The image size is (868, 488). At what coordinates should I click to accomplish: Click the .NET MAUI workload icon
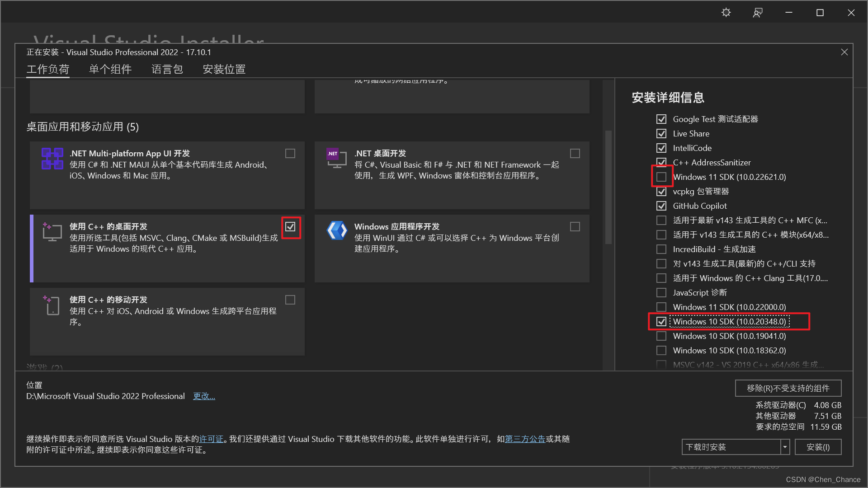coord(52,159)
